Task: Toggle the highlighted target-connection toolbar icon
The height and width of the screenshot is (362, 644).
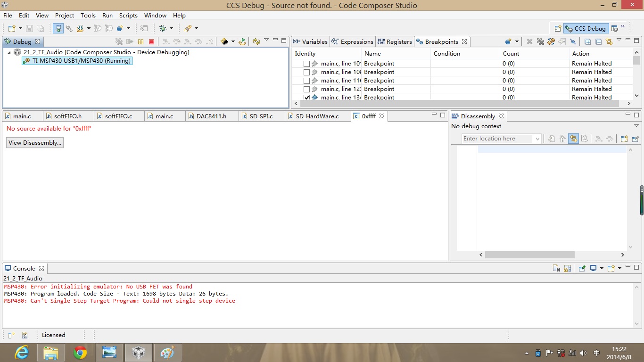Action: click(x=58, y=28)
